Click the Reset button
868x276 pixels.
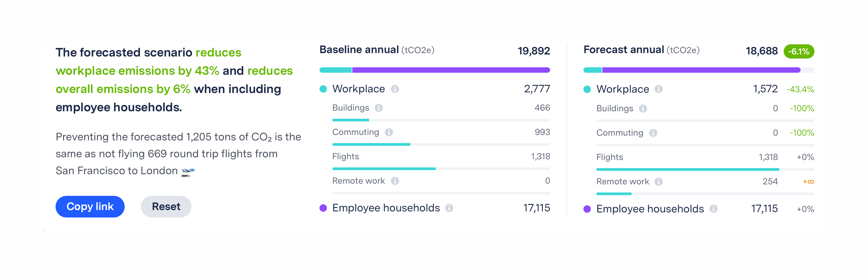click(x=166, y=206)
